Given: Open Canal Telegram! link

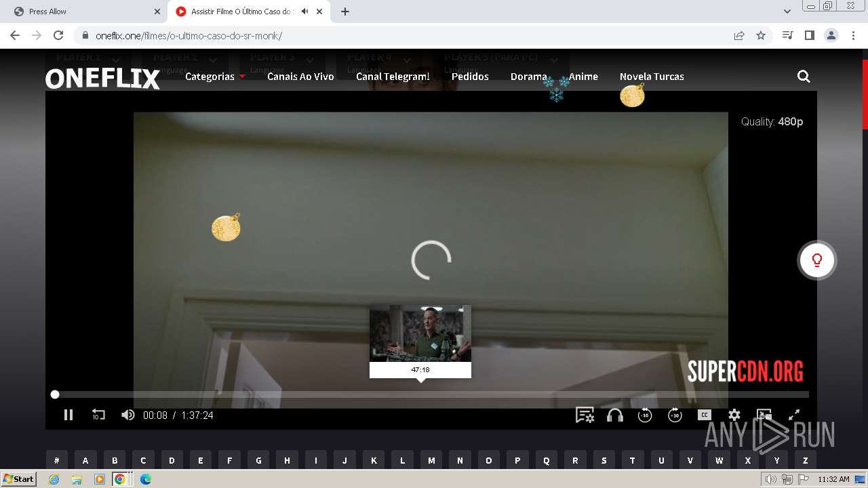Looking at the screenshot, I should click(x=393, y=77).
